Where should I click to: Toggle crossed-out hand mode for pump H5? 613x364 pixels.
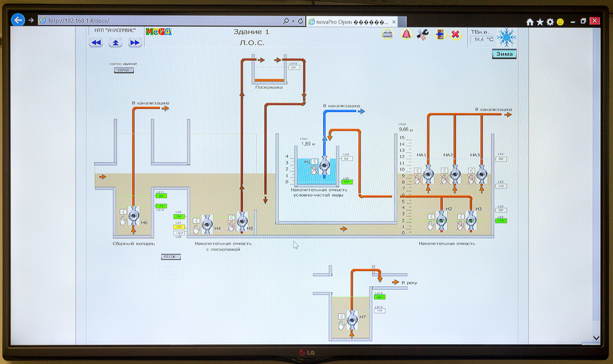[231, 227]
